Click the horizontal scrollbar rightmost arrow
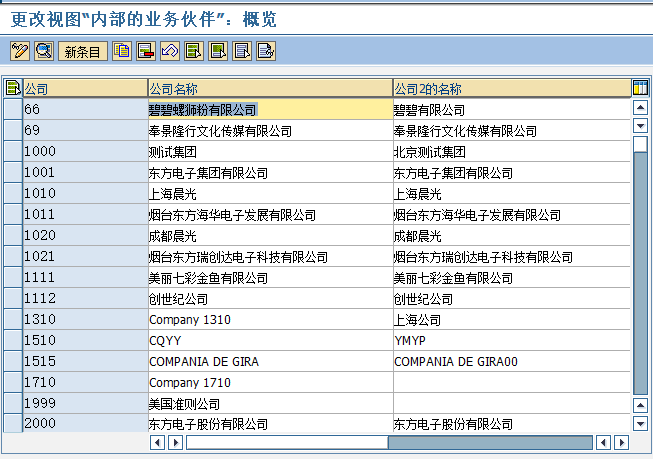This screenshot has height=459, width=653. pos(622,442)
